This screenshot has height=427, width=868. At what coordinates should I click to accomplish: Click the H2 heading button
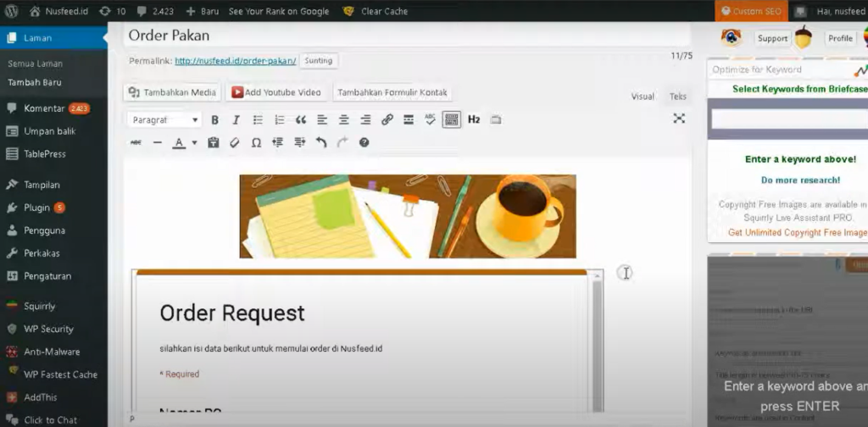point(474,119)
